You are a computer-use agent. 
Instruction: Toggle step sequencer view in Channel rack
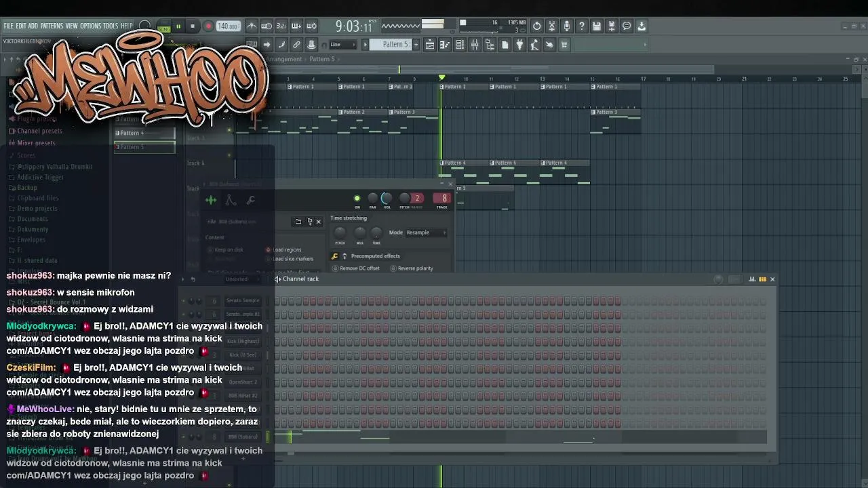point(762,279)
